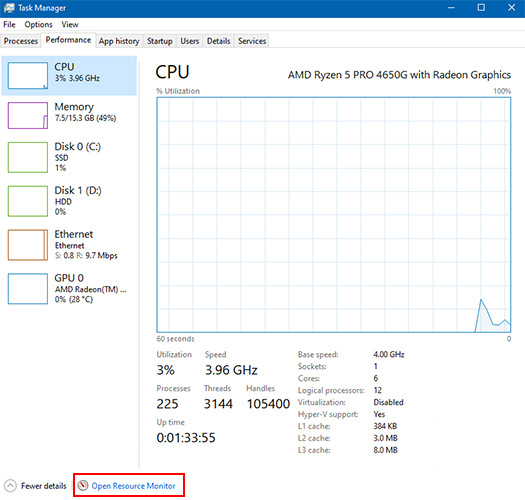
Task: Close the Task Manager window
Action: pyautogui.click(x=511, y=8)
